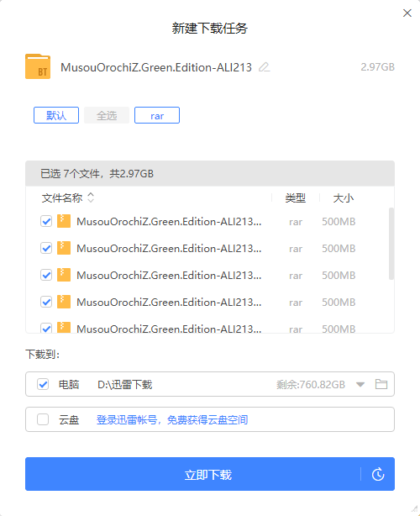Viewport: 420px width, 516px height.
Task: Click the rar archive icon of first file
Action: click(64, 221)
